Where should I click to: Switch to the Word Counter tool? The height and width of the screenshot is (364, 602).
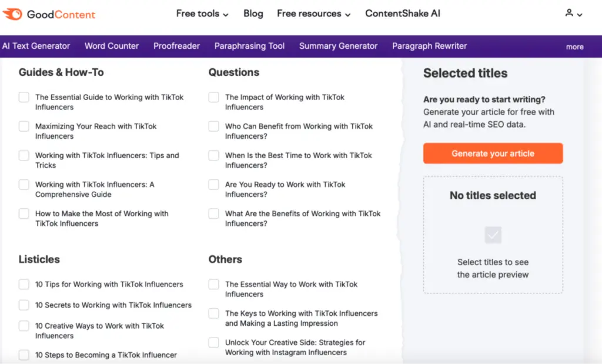[x=112, y=46]
